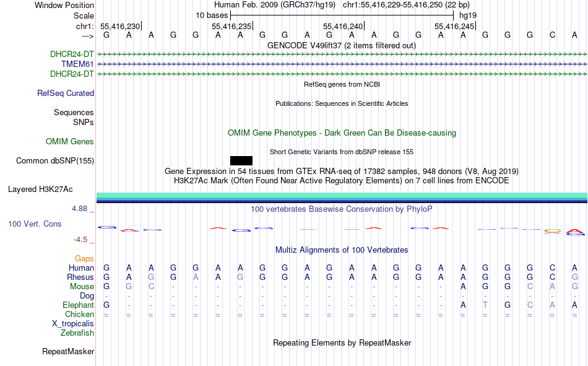Click Publications: Sequences in Scientific Articles title

pyautogui.click(x=342, y=103)
